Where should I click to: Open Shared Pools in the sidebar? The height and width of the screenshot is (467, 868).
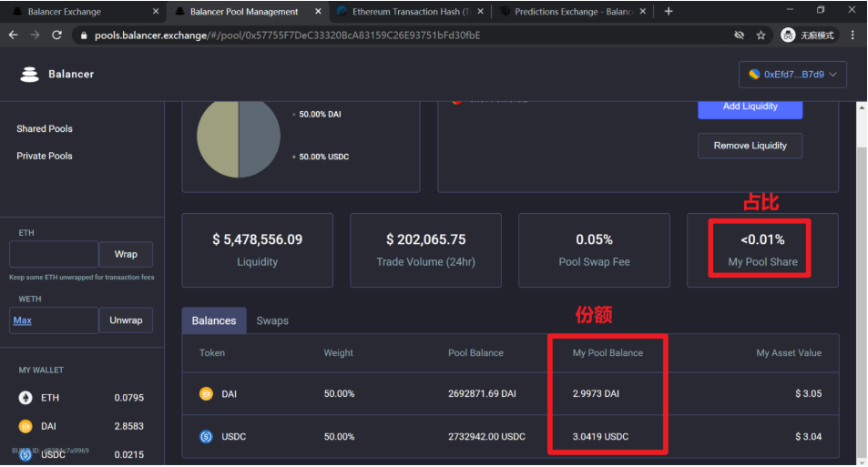pyautogui.click(x=45, y=128)
